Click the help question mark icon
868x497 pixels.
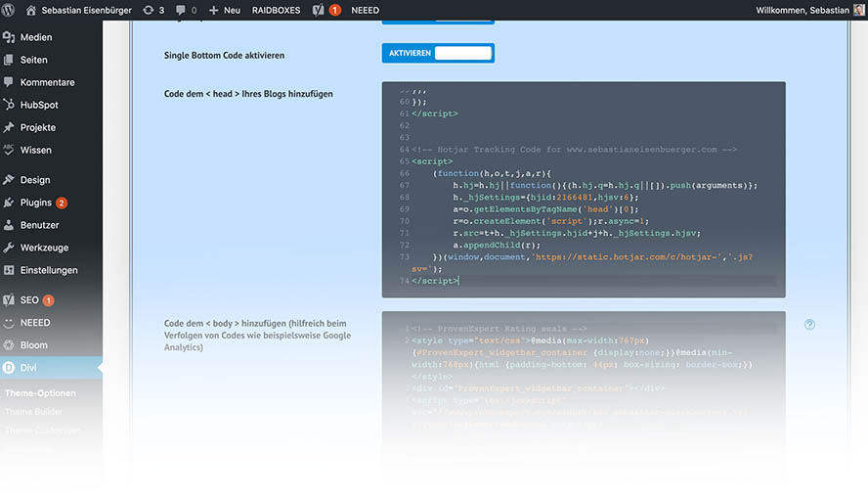[809, 325]
